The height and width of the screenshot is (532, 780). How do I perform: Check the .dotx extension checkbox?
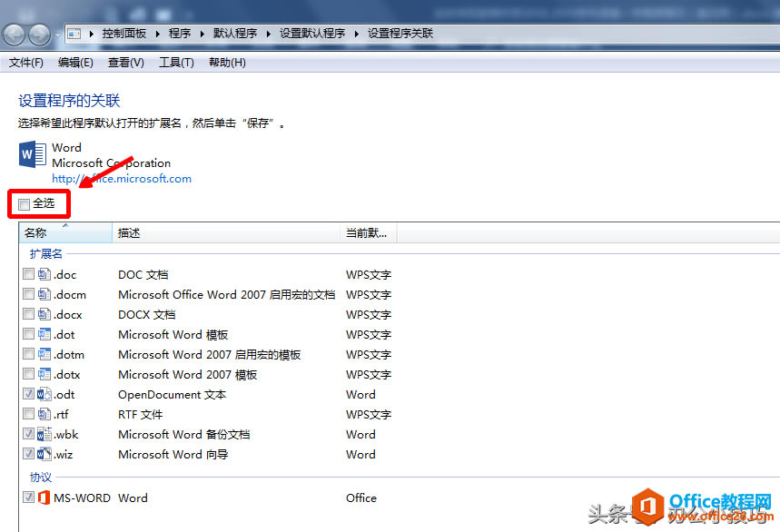(28, 373)
